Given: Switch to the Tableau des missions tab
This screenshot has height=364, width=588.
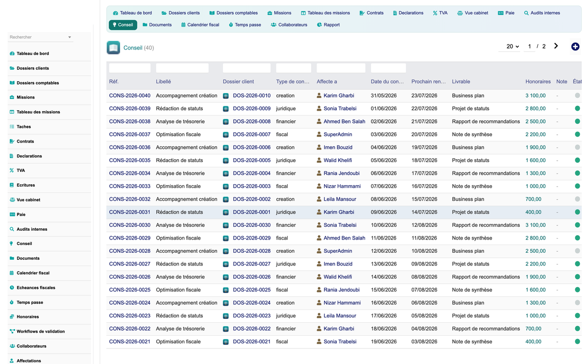Looking at the screenshot, I should [325, 13].
